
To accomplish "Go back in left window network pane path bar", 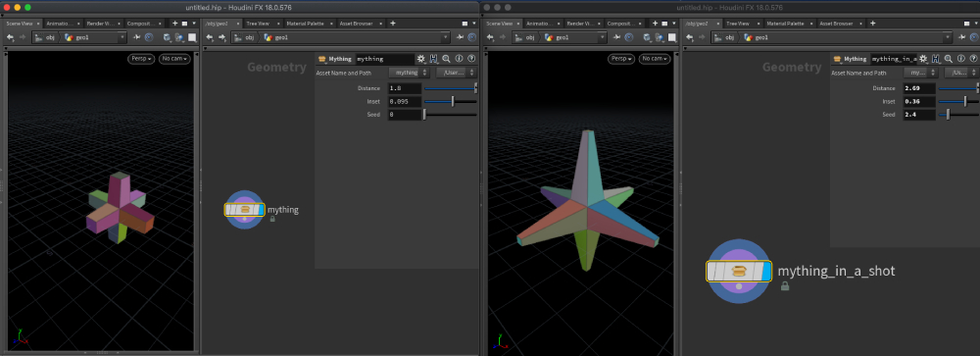I will tap(210, 37).
